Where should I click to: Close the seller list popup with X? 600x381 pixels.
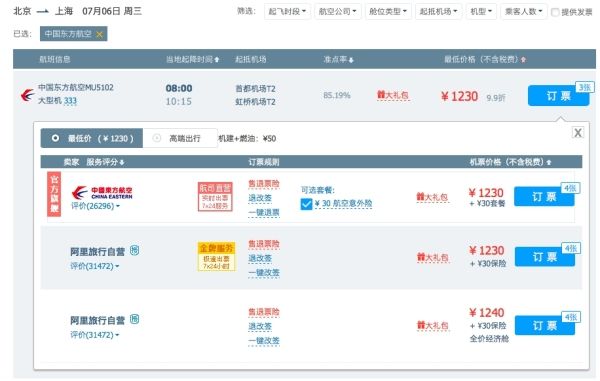(x=578, y=133)
